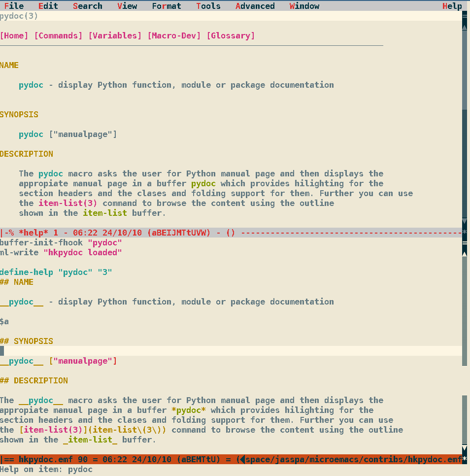Viewport: 470px width, 476px height.
Task: Click the up arrow of hkpydoc.emf scrollbar
Action: [465, 253]
